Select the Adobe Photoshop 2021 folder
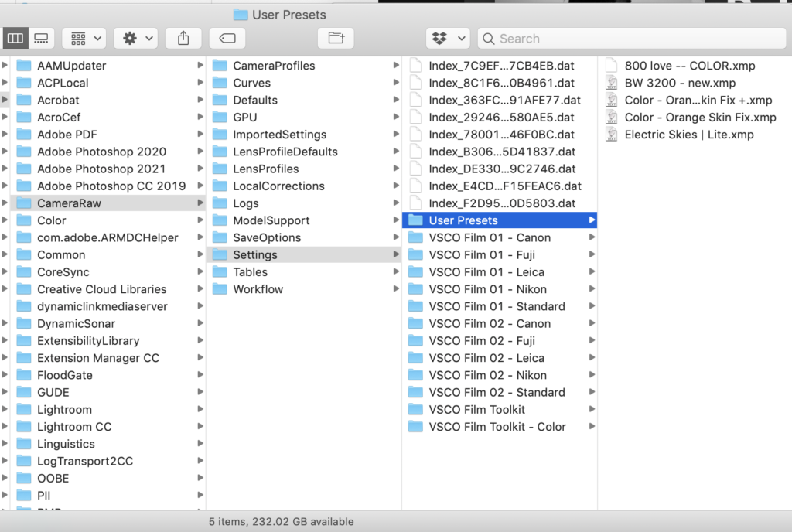 [101, 169]
